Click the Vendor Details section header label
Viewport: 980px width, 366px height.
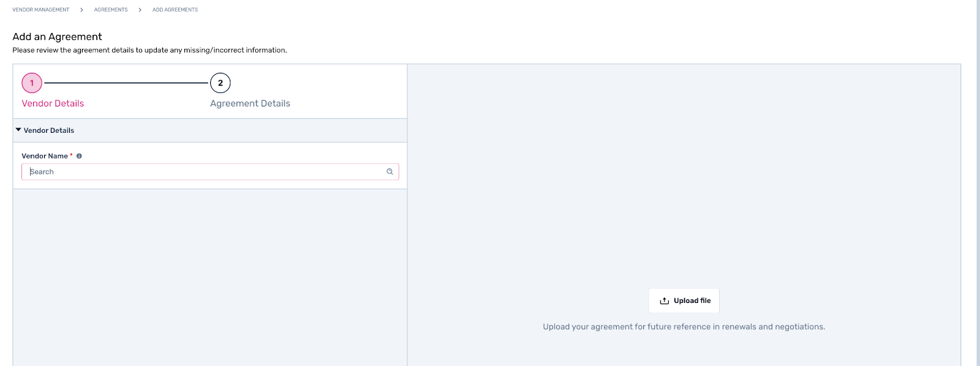(x=49, y=130)
